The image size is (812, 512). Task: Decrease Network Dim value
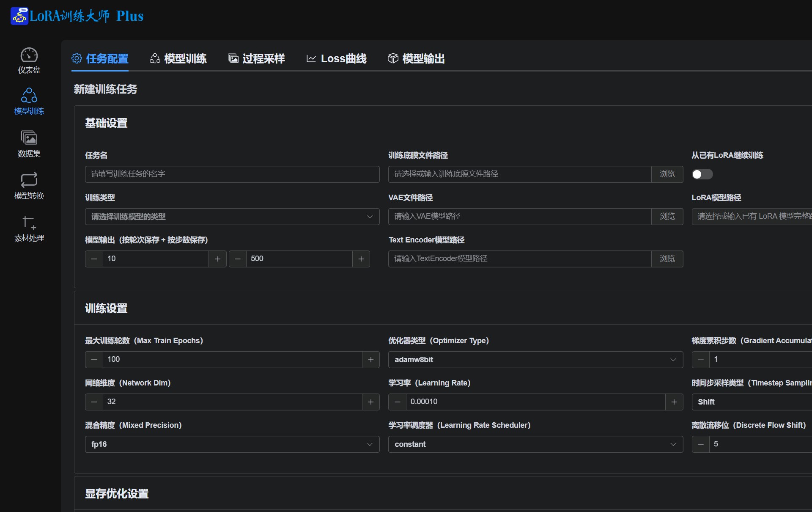(x=94, y=402)
